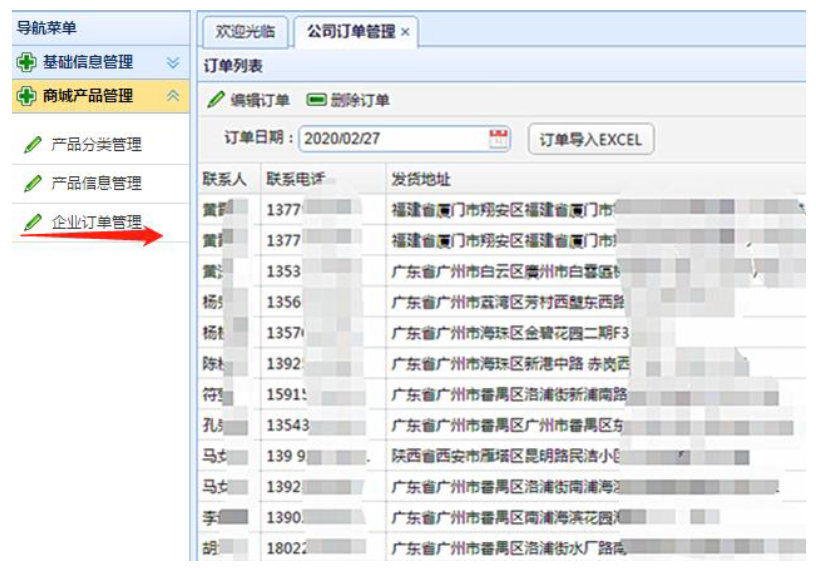Image resolution: width=816 pixels, height=570 pixels.
Task: Collapse the 商城产品管理 panel chevron
Action: coord(172,97)
